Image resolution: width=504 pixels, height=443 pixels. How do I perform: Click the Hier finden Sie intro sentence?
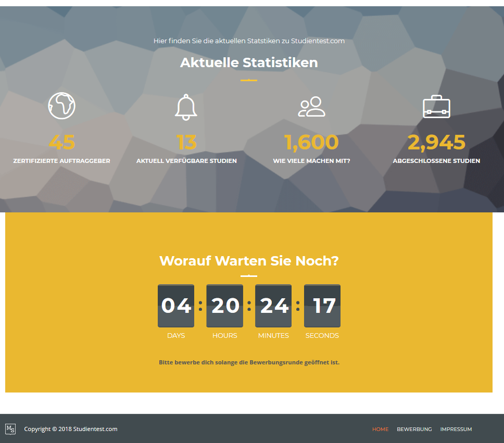(x=249, y=41)
